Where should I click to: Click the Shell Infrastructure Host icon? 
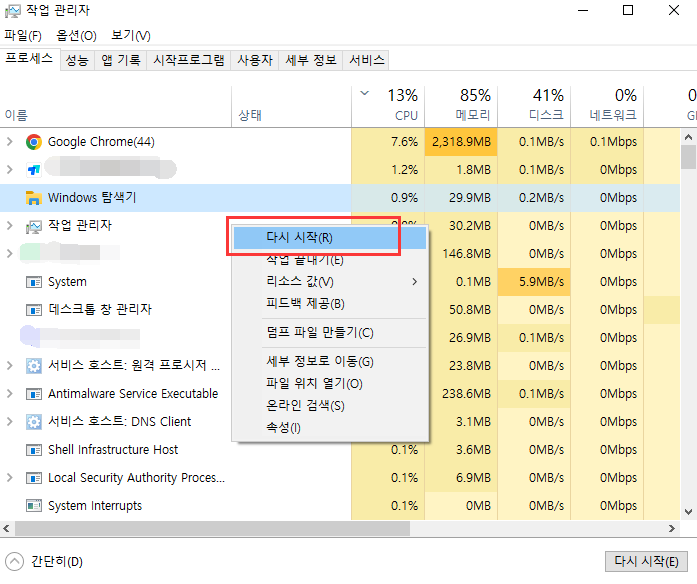pyautogui.click(x=34, y=450)
